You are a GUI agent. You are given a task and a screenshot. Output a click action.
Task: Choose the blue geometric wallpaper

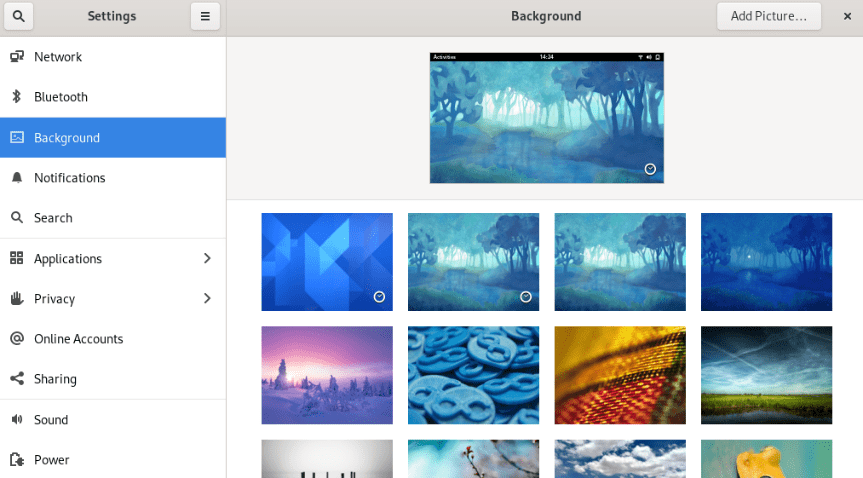327,262
